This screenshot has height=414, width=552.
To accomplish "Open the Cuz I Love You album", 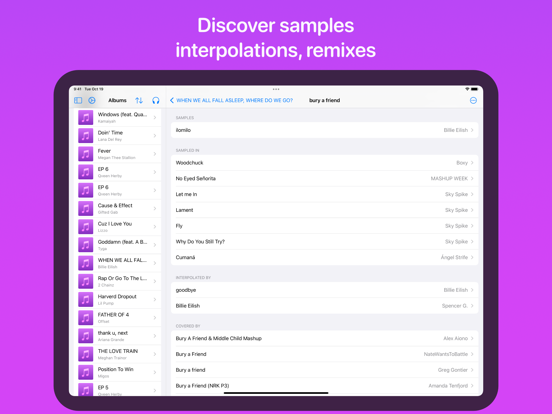I will (x=118, y=227).
